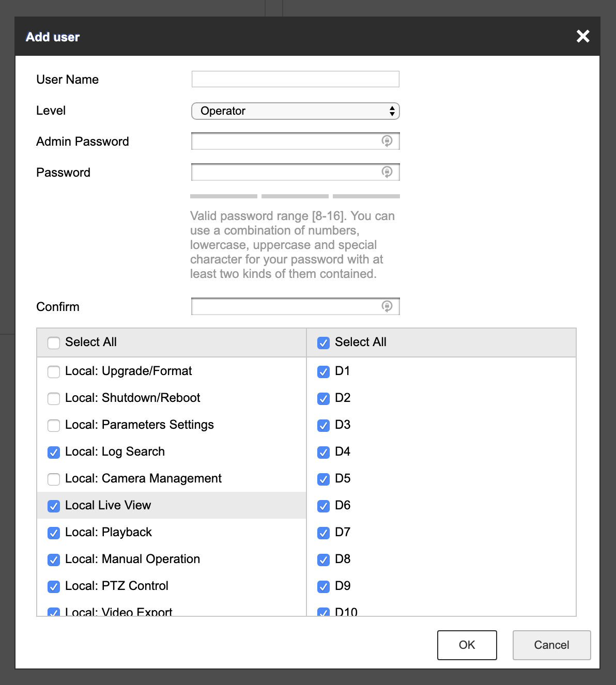
Task: Cancel adding the user
Action: point(551,645)
